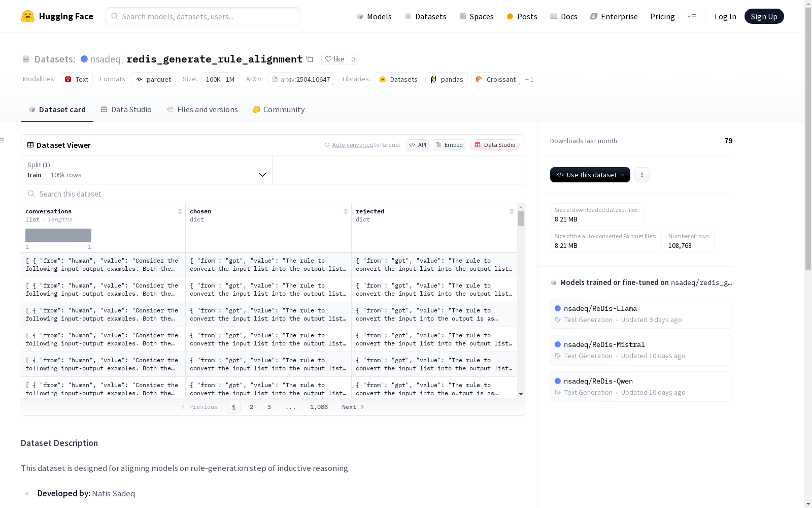
Task: Show additional libraries with +1
Action: (529, 79)
